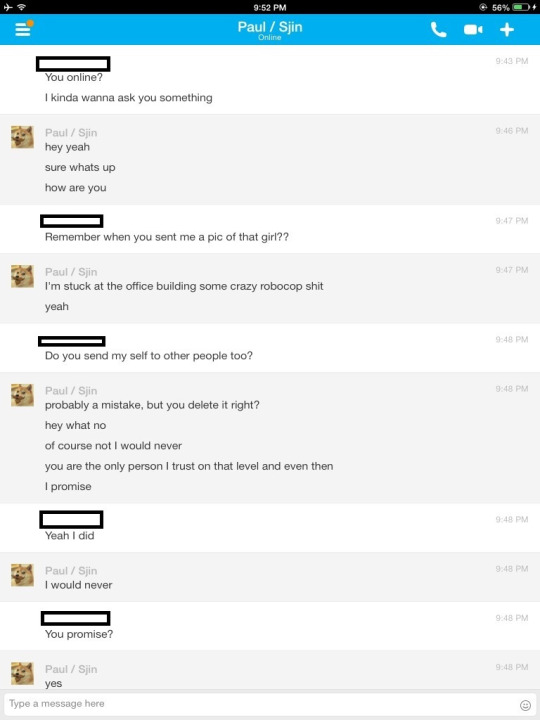540x720 pixels.
Task: Tap the Paul / Sjin header title
Action: (270, 27)
